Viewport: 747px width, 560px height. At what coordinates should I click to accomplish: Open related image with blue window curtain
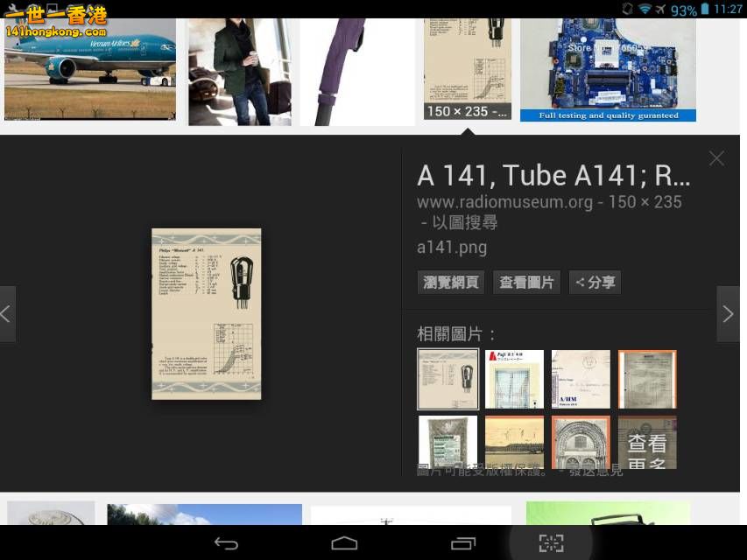[x=514, y=379]
